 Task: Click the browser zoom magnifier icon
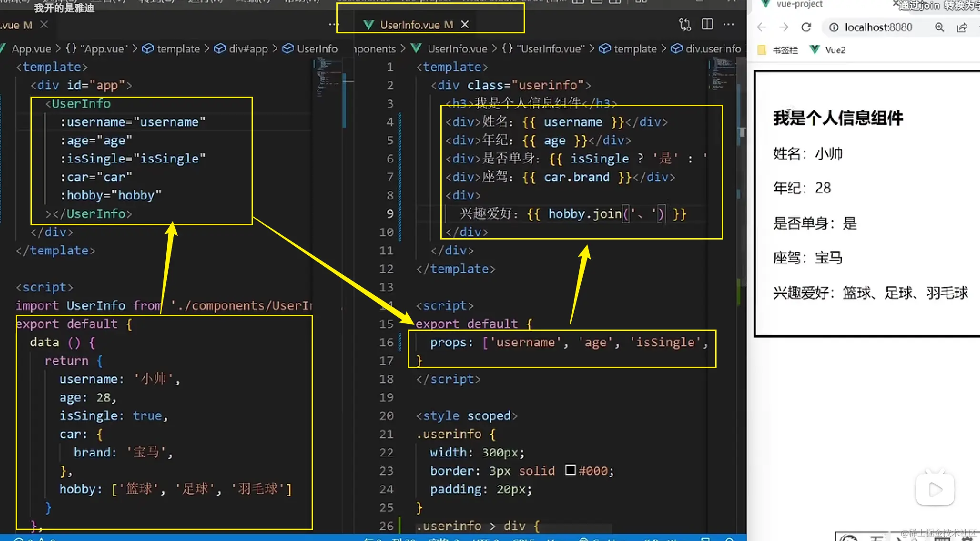point(939,27)
